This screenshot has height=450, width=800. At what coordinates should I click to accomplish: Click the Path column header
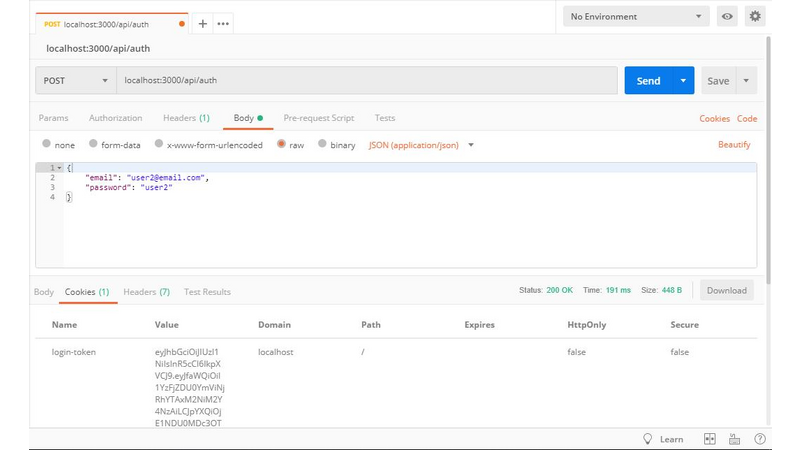tap(371, 324)
